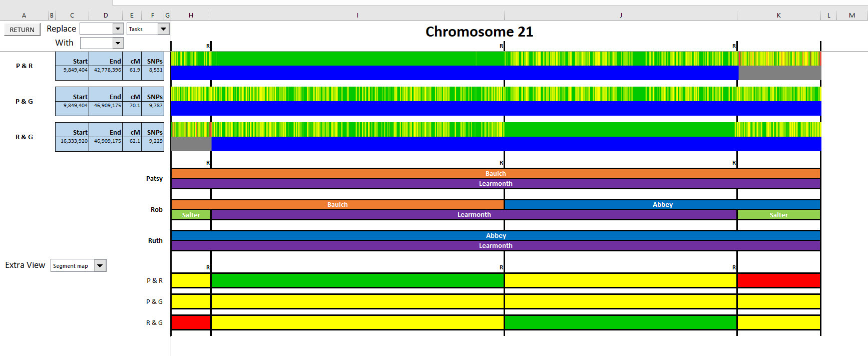
Task: Select column header H
Action: pos(191,16)
